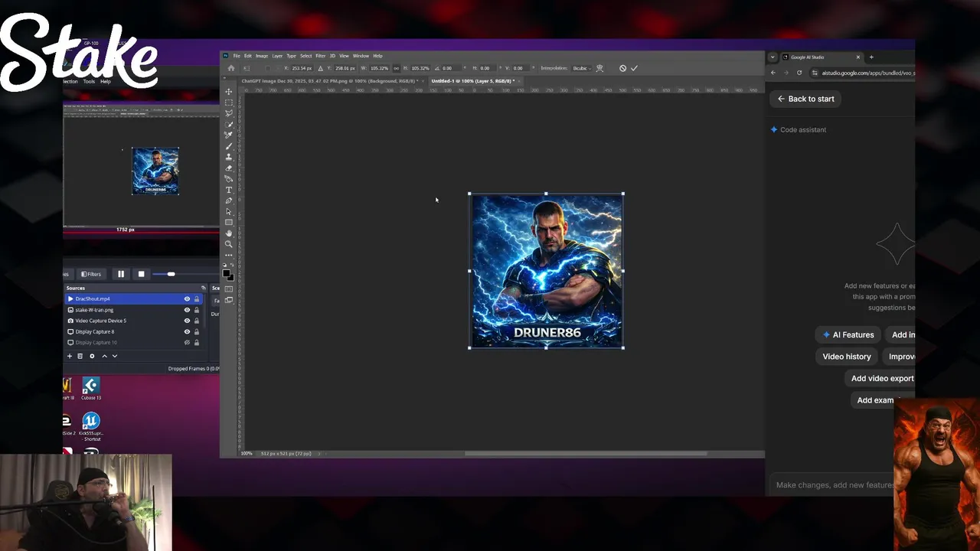The image size is (980, 551).
Task: Hide the stake-W-tran.png source
Action: 187,310
